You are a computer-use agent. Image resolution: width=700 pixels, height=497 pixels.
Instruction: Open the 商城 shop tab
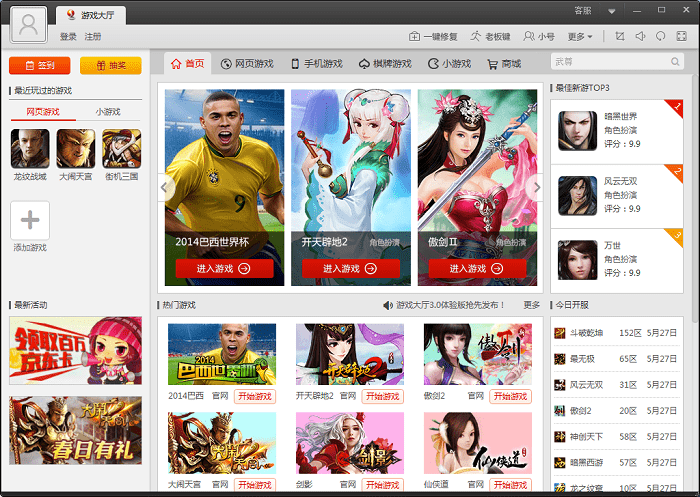click(504, 64)
